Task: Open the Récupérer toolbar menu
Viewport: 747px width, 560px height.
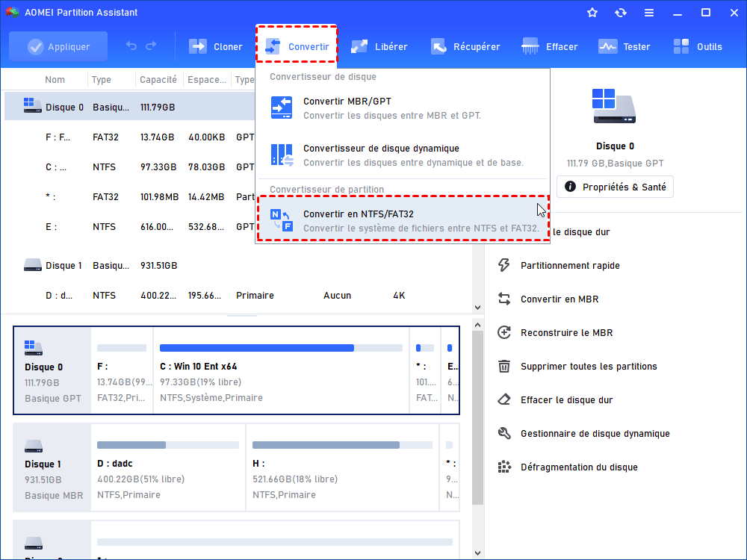Action: pos(465,46)
